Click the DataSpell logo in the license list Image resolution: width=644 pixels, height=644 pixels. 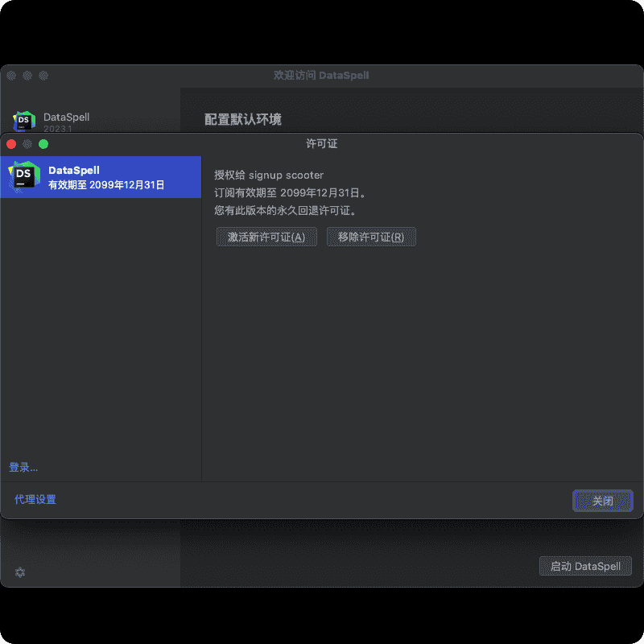(24, 177)
